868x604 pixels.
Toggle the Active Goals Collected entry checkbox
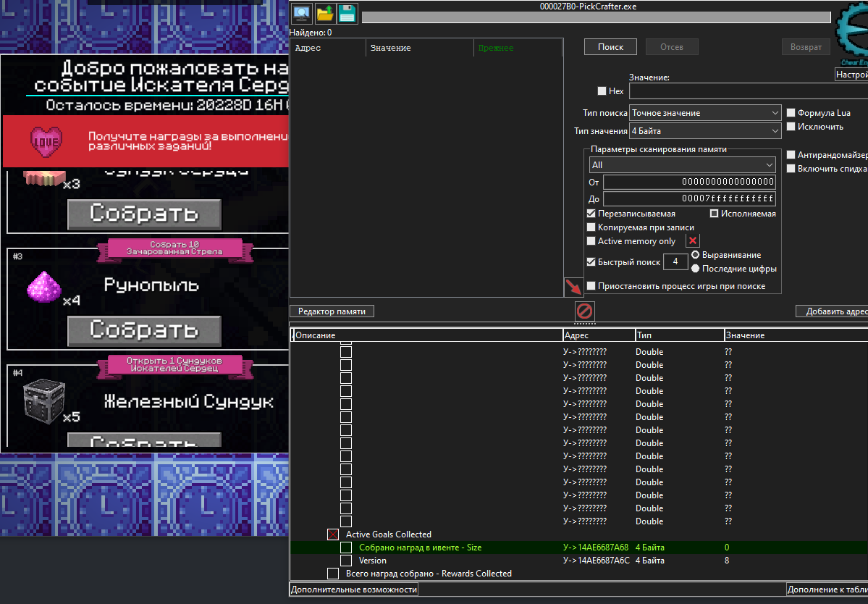(x=333, y=534)
